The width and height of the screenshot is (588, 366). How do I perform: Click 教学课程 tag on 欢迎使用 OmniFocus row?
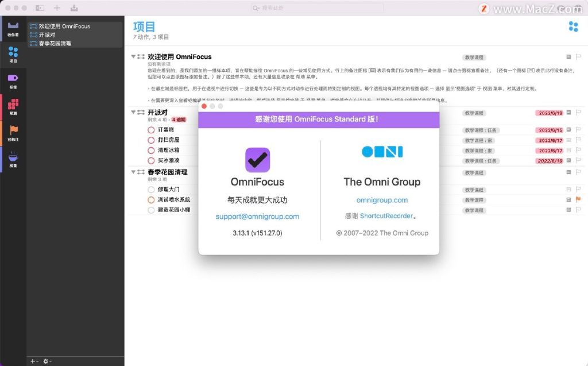pyautogui.click(x=474, y=57)
